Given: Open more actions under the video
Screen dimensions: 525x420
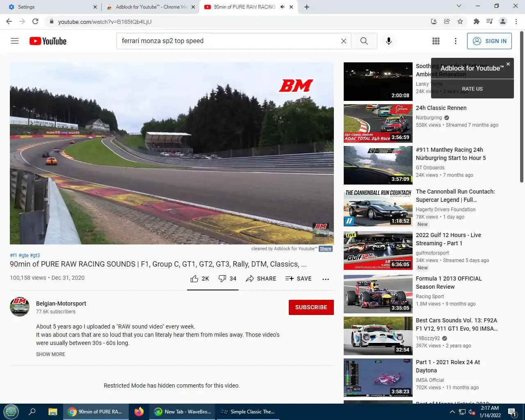Looking at the screenshot, I should click(x=326, y=279).
